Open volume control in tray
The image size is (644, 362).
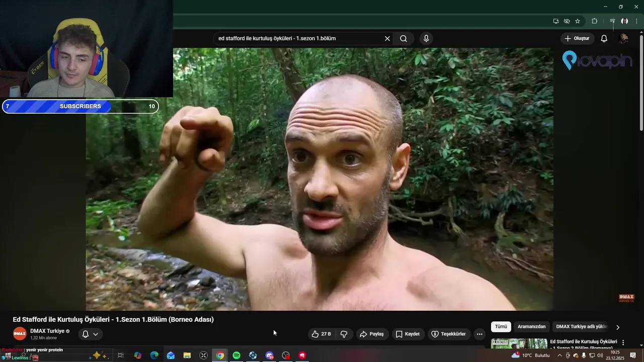pos(600,355)
